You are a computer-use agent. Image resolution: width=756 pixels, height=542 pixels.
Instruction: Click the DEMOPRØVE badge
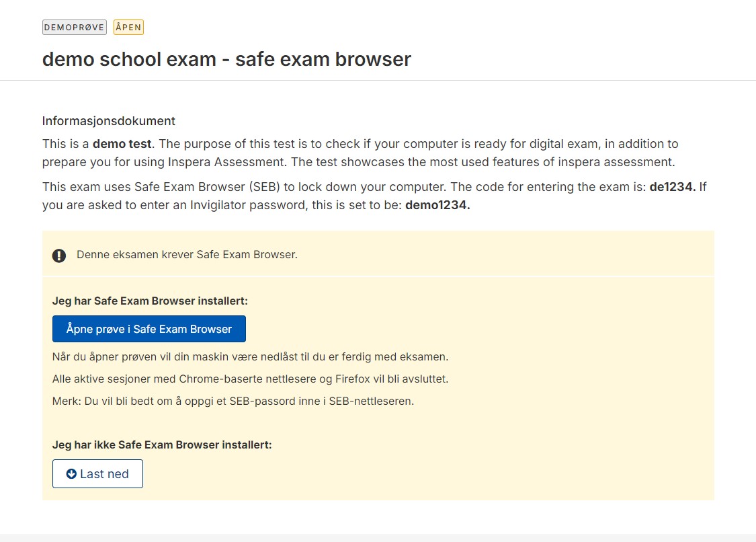[74, 27]
